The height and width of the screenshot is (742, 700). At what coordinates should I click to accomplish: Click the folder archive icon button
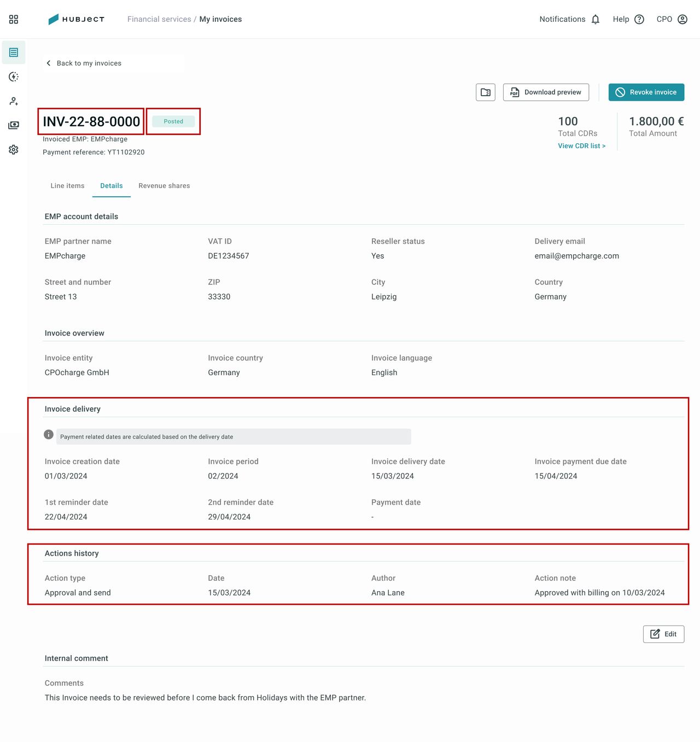[486, 92]
